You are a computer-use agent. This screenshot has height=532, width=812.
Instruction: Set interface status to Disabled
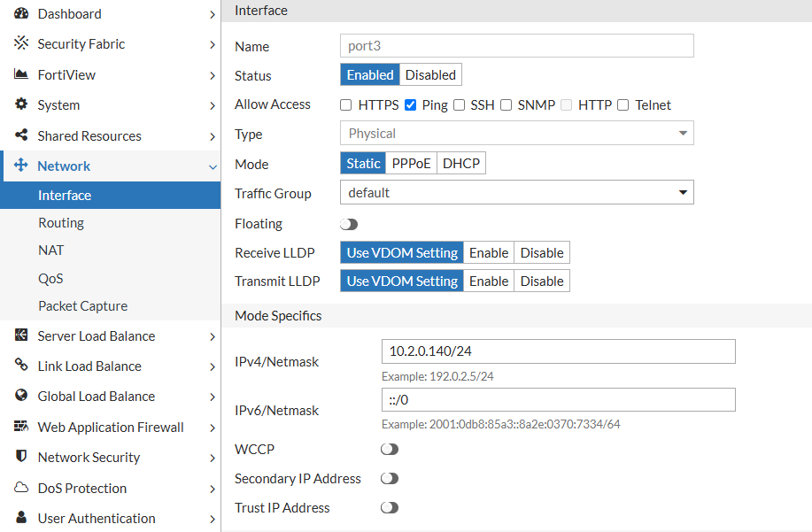429,74
